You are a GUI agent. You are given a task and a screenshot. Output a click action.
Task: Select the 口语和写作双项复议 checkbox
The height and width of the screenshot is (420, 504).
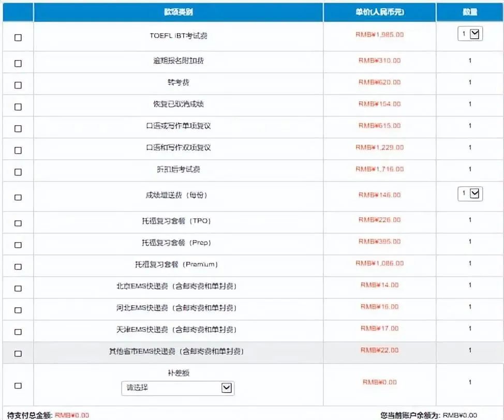[x=18, y=150]
